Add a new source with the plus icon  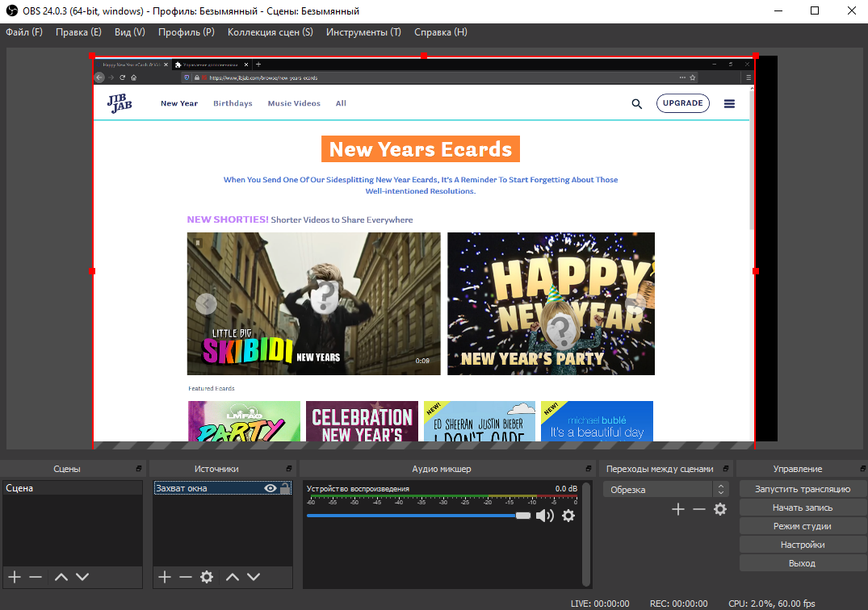pos(165,577)
